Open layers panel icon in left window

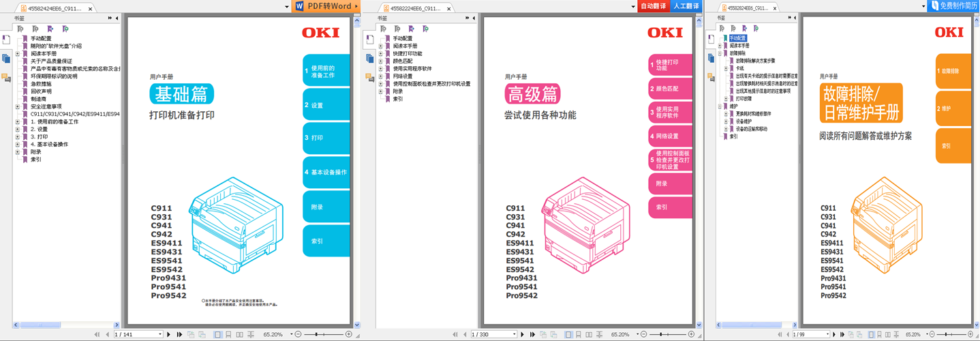[6, 59]
